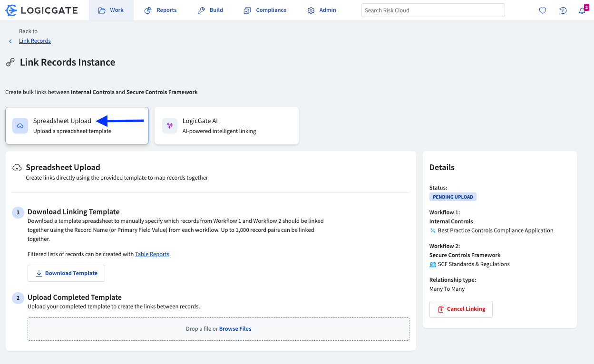
Task: Click the LogicGate logo
Action: click(41, 10)
